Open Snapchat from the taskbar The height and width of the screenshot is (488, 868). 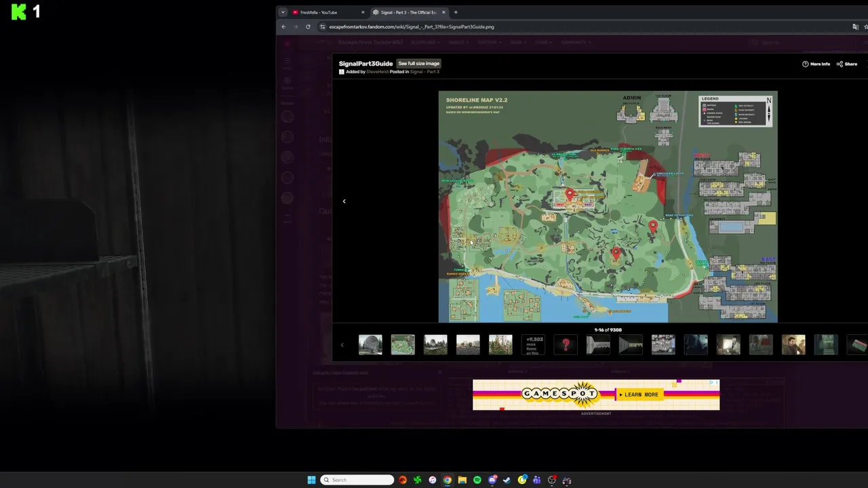click(x=522, y=480)
